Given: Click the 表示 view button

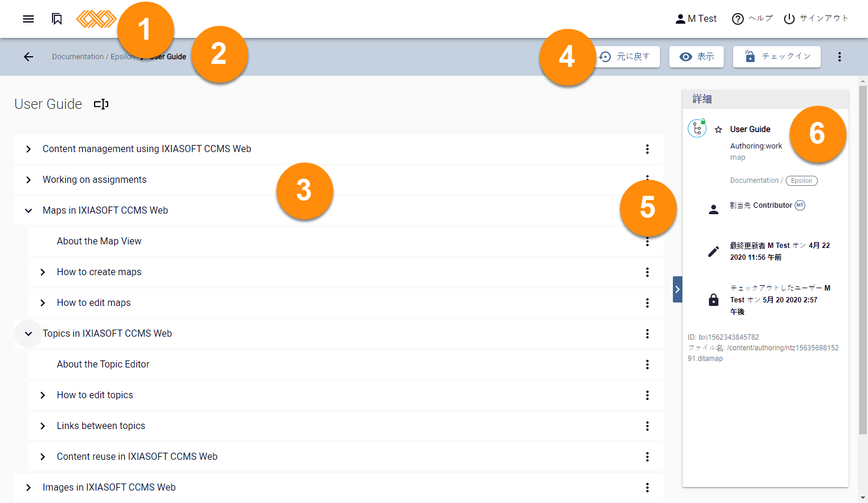Looking at the screenshot, I should [697, 57].
